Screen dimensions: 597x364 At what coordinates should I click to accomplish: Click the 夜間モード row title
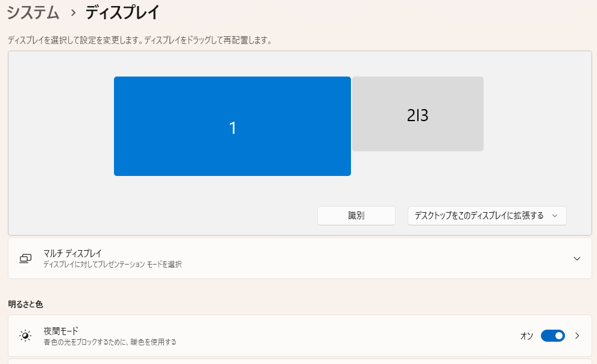(61, 331)
